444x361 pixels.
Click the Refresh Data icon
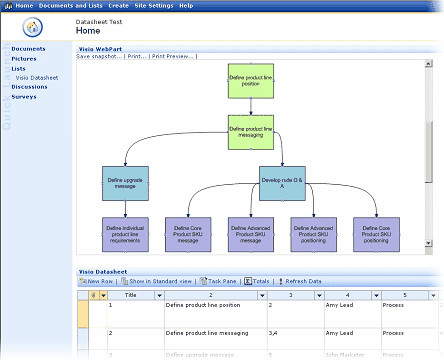point(281,281)
